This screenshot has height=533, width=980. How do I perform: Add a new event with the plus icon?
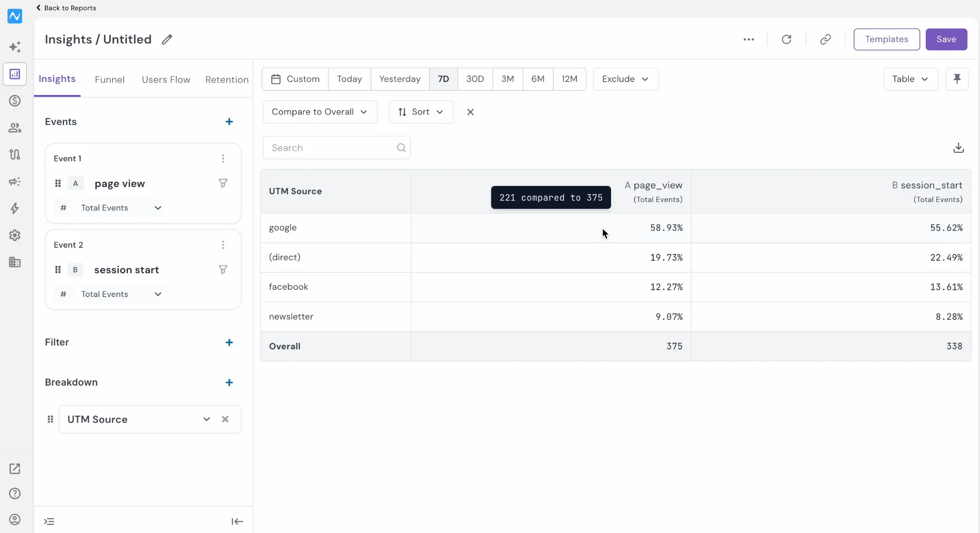229,122
